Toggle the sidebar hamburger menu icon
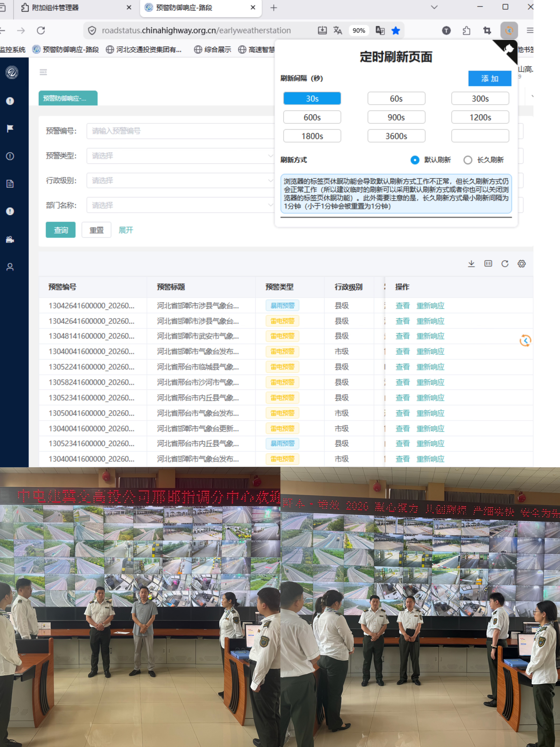This screenshot has width=560, height=747. tap(43, 72)
